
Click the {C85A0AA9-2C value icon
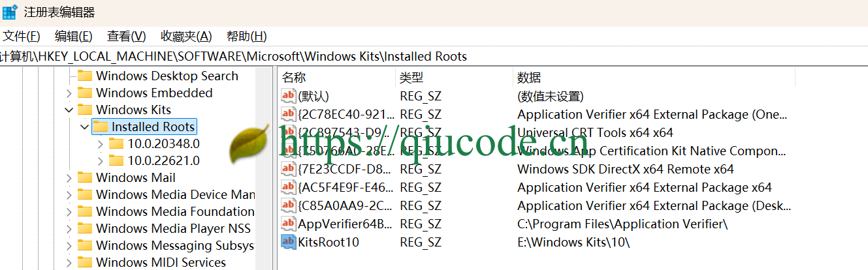[288, 205]
